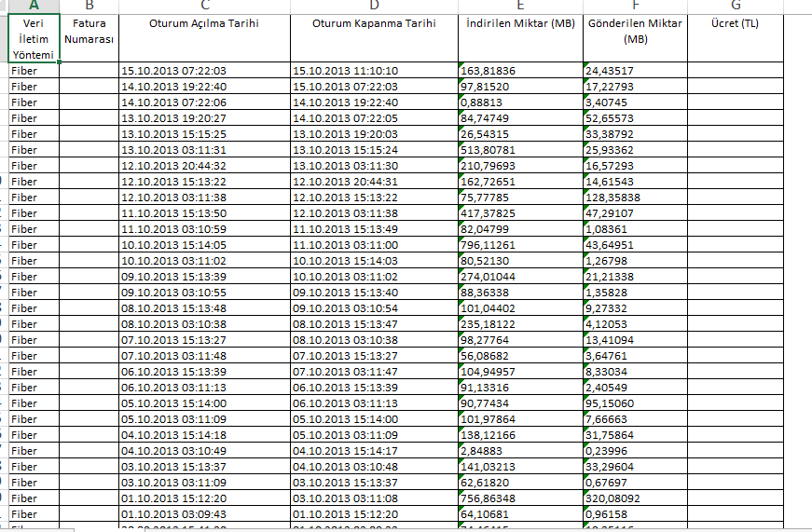Select cell with value 104,94957
Viewport: 812px width, 532px height.
click(x=520, y=372)
